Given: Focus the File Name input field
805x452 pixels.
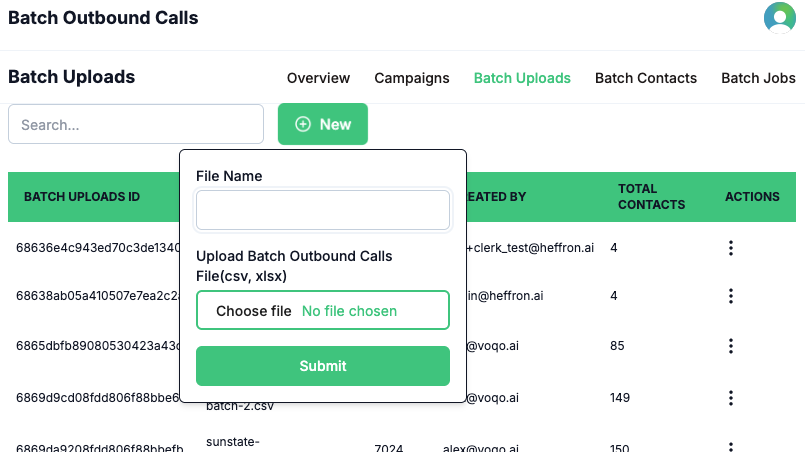Looking at the screenshot, I should pos(323,210).
